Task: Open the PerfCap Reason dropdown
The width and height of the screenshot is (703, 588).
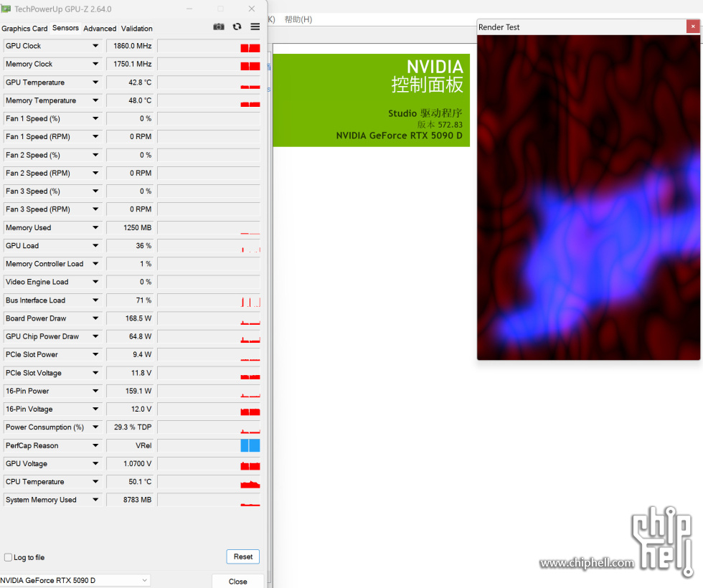Action: click(x=95, y=445)
